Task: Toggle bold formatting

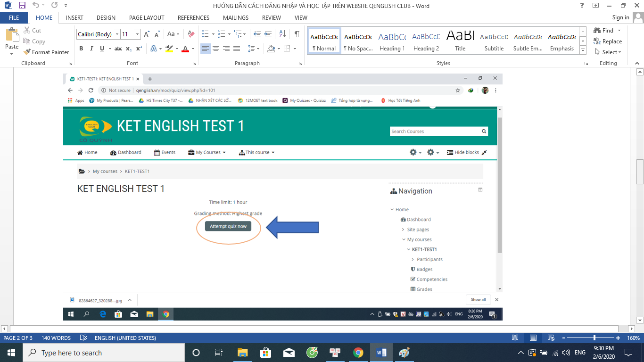Action: click(81, 49)
